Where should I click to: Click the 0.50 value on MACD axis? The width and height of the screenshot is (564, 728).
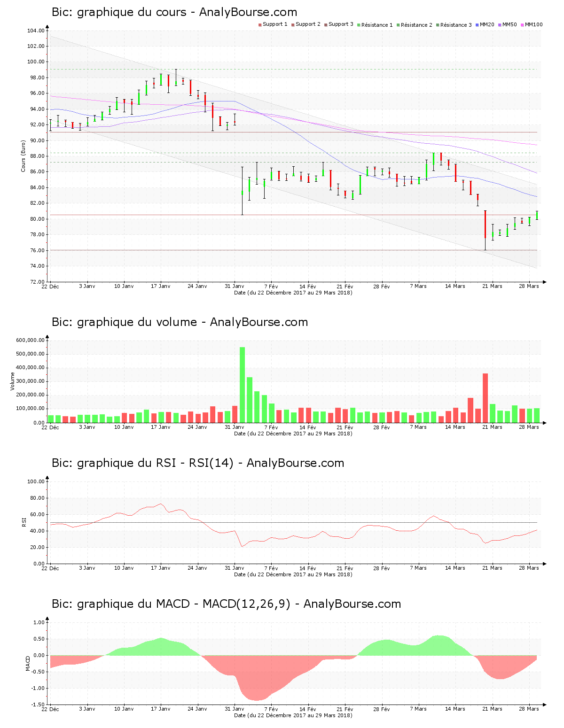[x=39, y=639]
